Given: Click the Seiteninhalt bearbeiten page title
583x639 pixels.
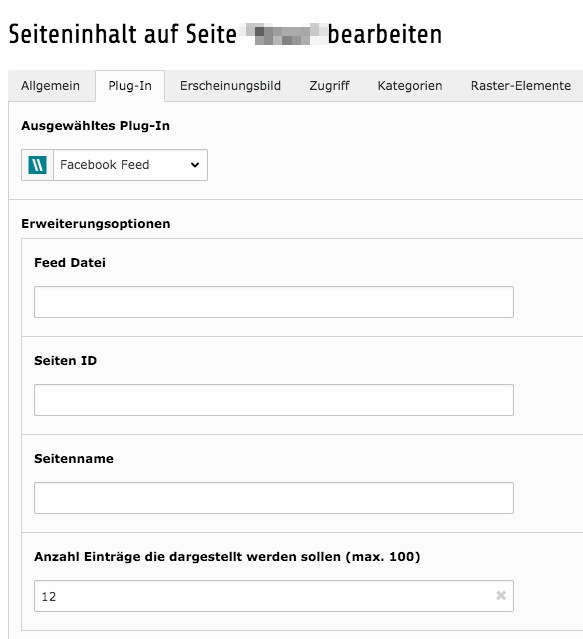Looking at the screenshot, I should 225,34.
